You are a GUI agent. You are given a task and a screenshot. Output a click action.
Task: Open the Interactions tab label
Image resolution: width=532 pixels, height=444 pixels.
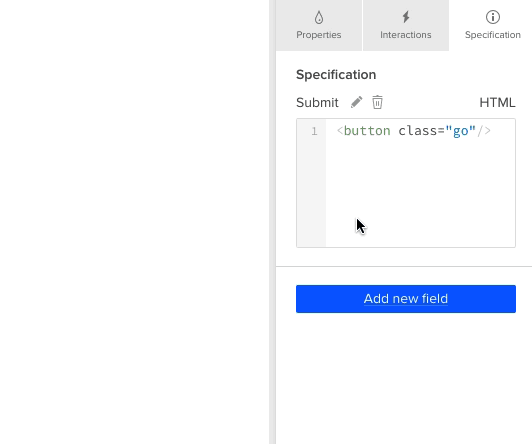click(x=406, y=35)
